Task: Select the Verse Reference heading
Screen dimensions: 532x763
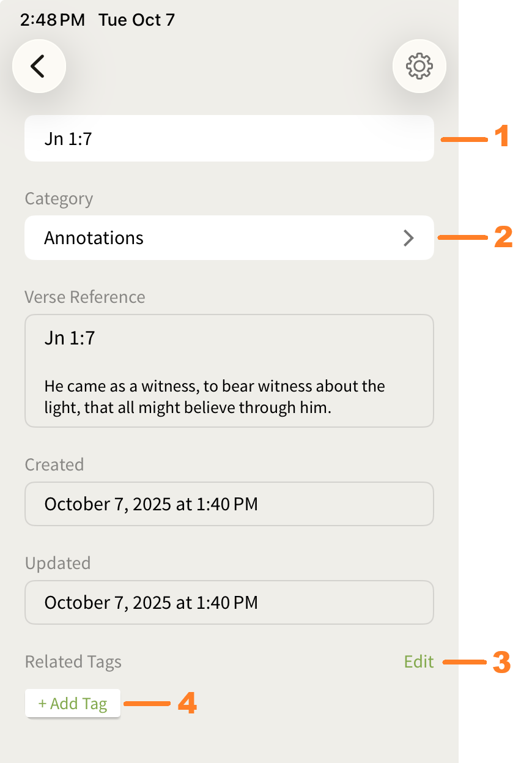Action: coord(85,297)
